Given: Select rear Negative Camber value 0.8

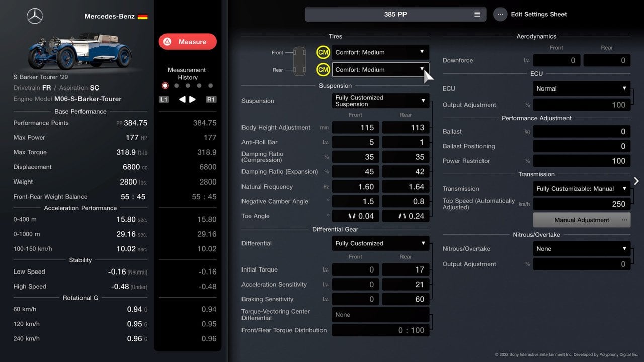Looking at the screenshot, I should tap(406, 201).
